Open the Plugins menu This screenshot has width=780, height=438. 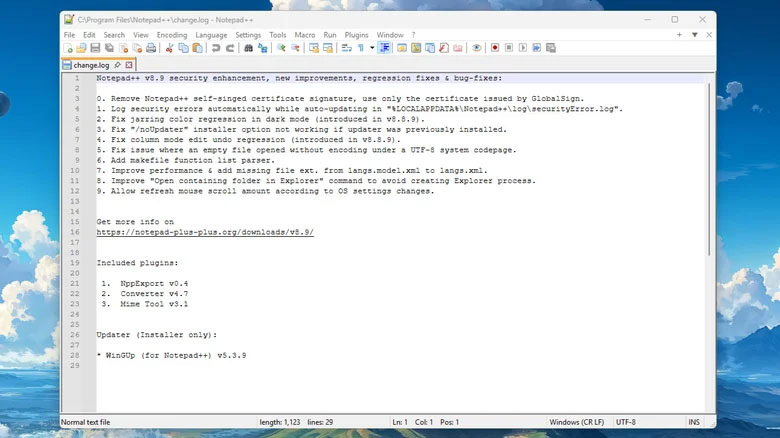click(x=356, y=35)
